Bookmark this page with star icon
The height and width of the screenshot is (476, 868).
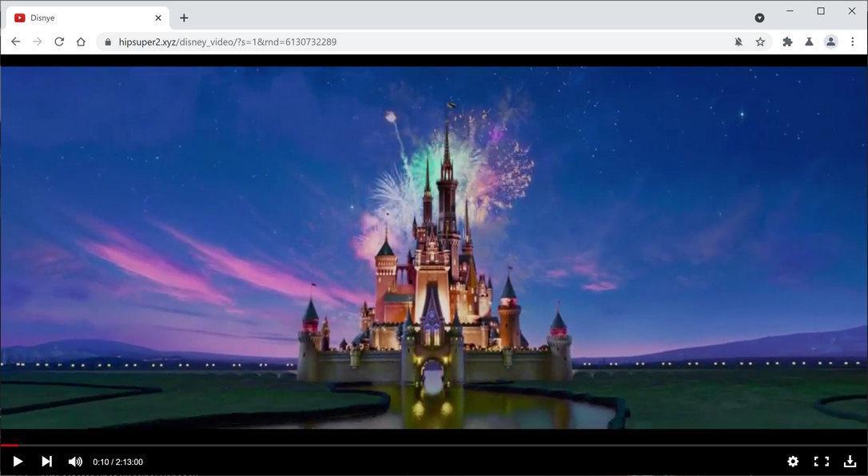[760, 42]
